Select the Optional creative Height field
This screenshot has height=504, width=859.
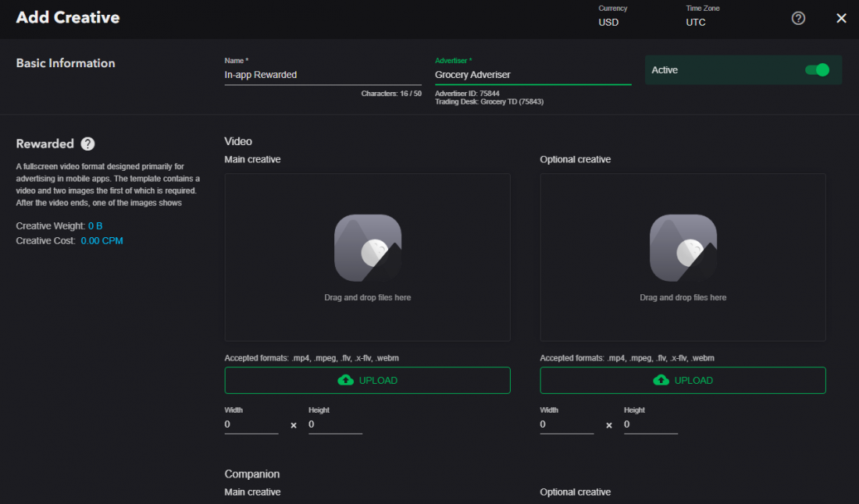(x=650, y=424)
